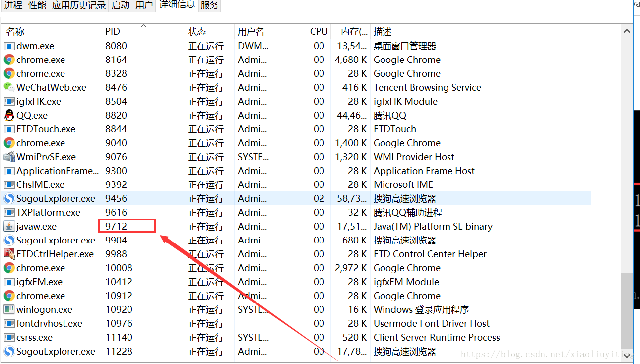Click the 'ETD Control Center Helper' description
The width and height of the screenshot is (640, 364).
[x=430, y=254]
